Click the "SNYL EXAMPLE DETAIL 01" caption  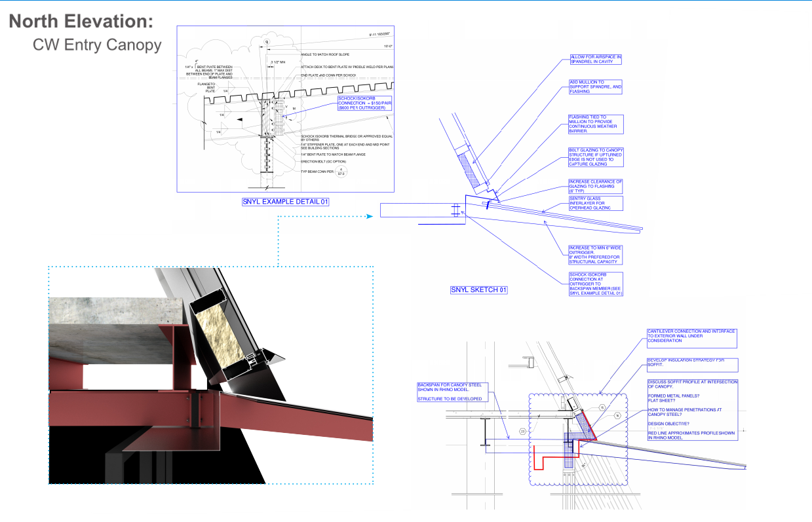[286, 202]
